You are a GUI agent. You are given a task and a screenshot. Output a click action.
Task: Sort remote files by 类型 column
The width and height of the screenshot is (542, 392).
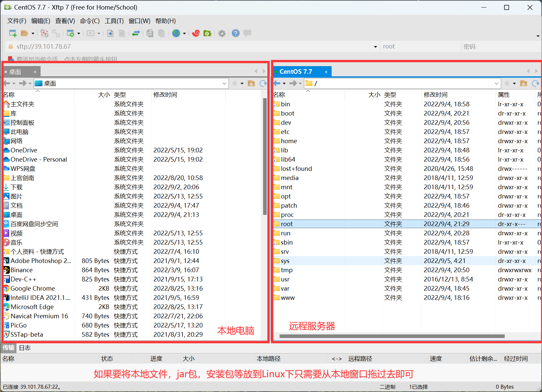point(402,95)
